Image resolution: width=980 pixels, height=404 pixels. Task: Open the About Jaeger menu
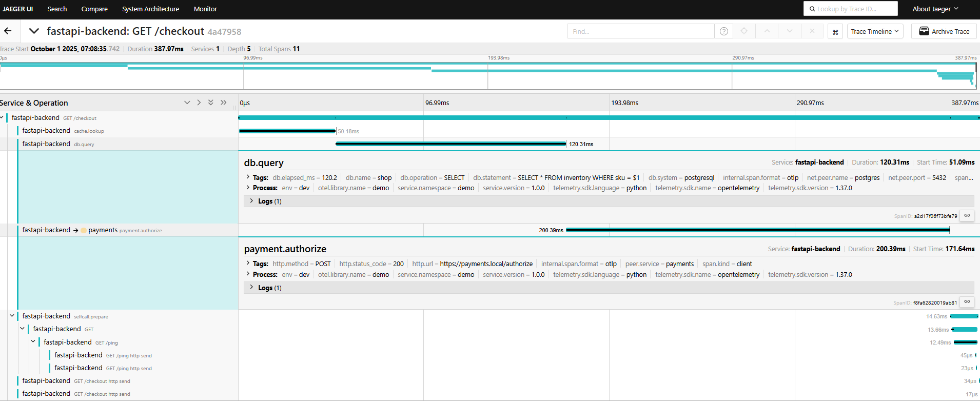point(935,9)
